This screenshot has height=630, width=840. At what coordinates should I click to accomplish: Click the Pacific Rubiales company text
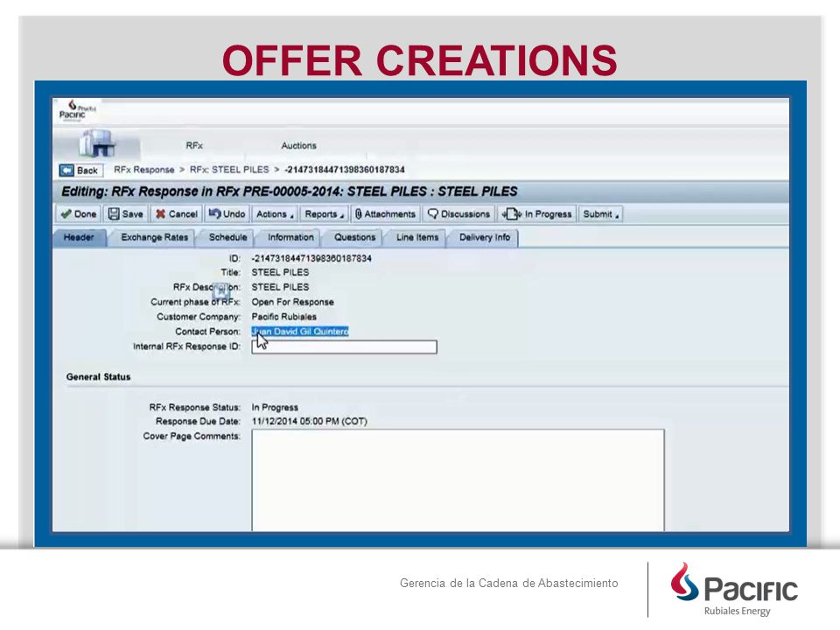(x=283, y=317)
